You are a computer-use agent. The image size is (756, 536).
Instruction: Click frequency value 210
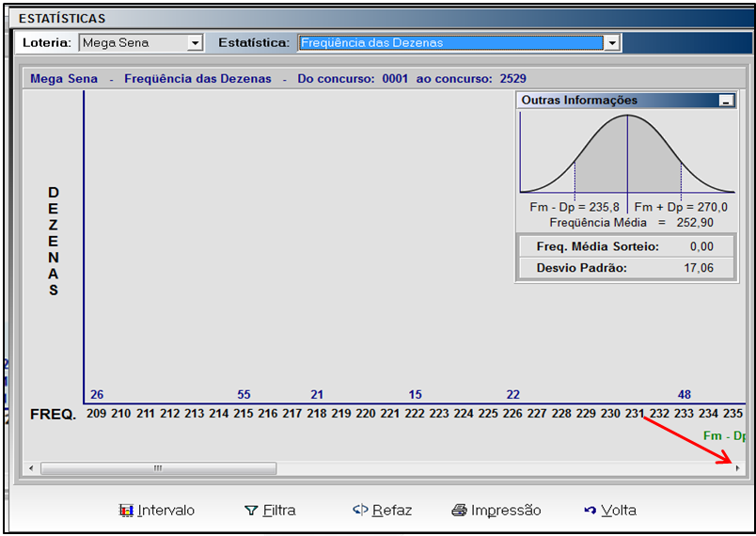coord(121,414)
